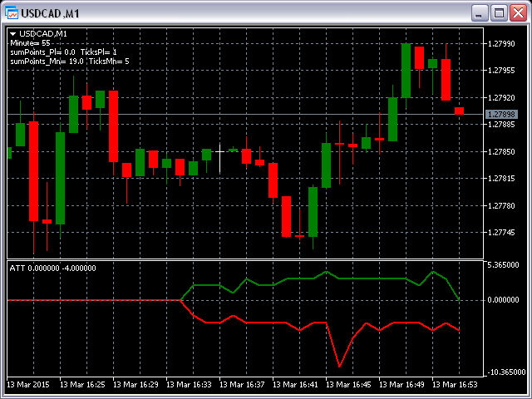Select the ATT indicator label text
532x399 pixels.
52,268
